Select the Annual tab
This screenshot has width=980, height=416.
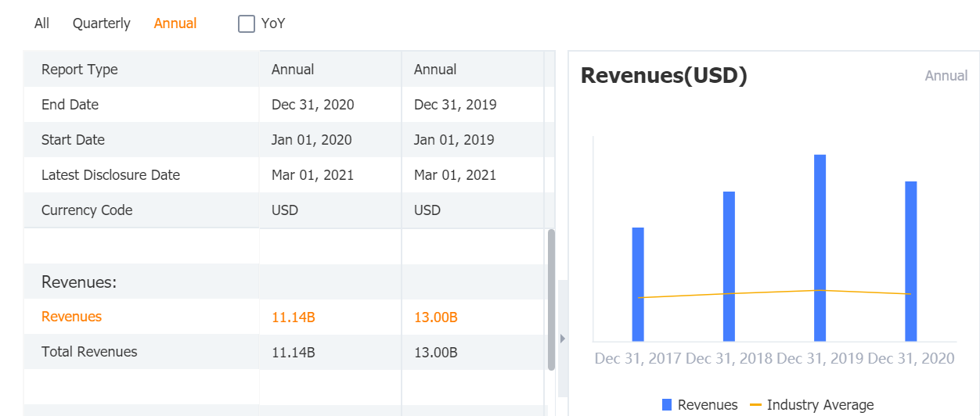coord(175,23)
